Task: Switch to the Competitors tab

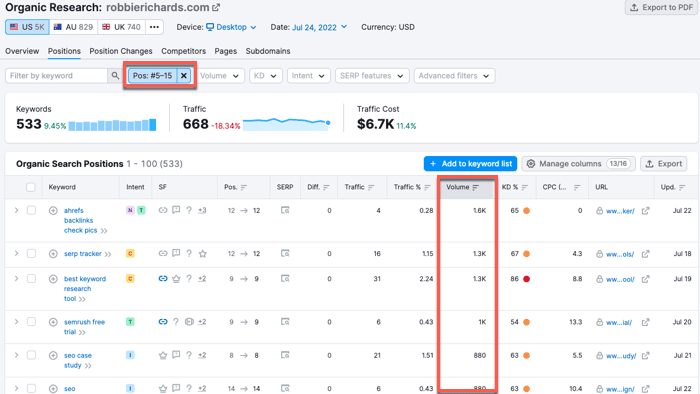Action: [183, 51]
